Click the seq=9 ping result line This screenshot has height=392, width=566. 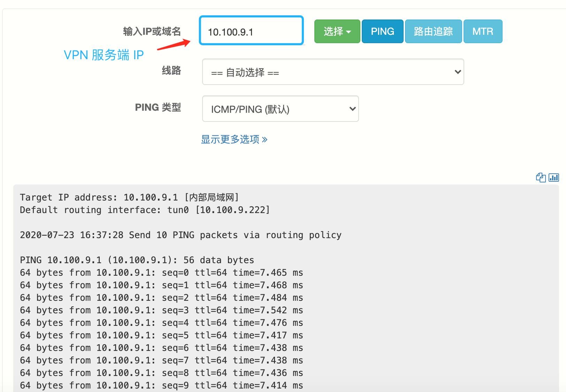[x=161, y=385]
